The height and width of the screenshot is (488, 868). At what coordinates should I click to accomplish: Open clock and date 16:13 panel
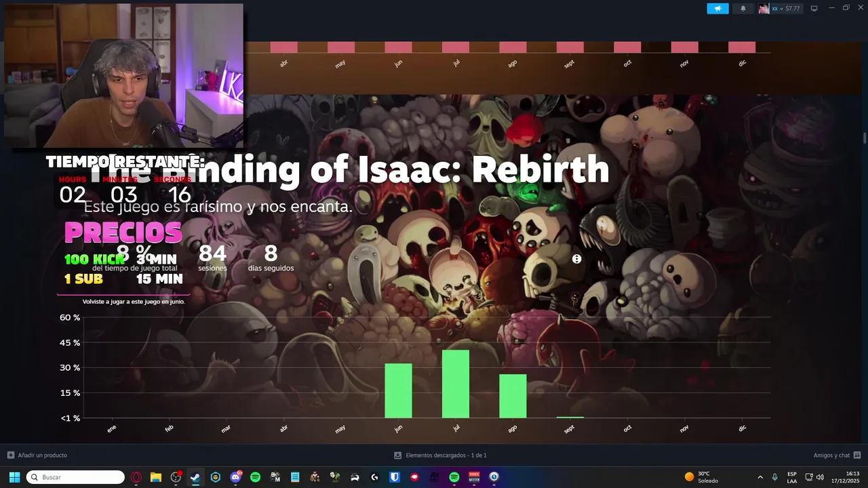click(x=846, y=477)
